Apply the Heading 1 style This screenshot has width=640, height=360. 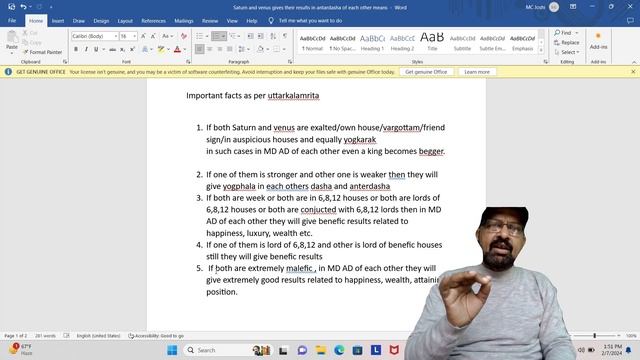click(x=372, y=42)
